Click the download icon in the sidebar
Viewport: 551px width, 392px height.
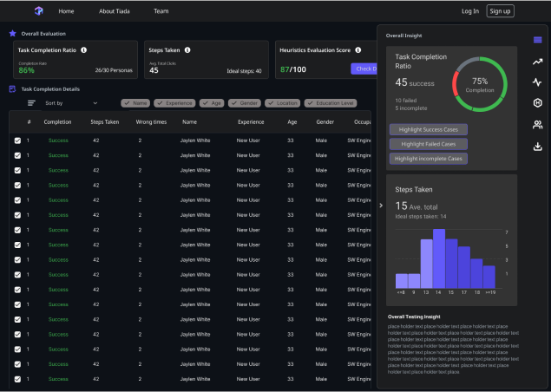click(x=537, y=146)
